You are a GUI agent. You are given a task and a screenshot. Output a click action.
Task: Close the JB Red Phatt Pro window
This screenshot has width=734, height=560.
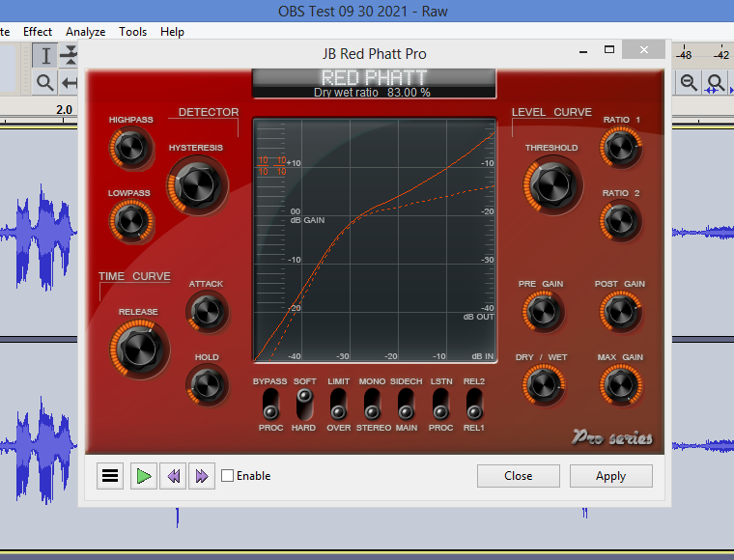click(643, 49)
